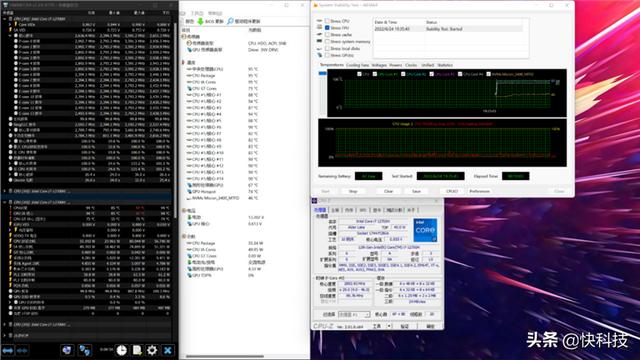Toggle the CPU graph legend checkbox
640x360 pixels.
pos(359,74)
